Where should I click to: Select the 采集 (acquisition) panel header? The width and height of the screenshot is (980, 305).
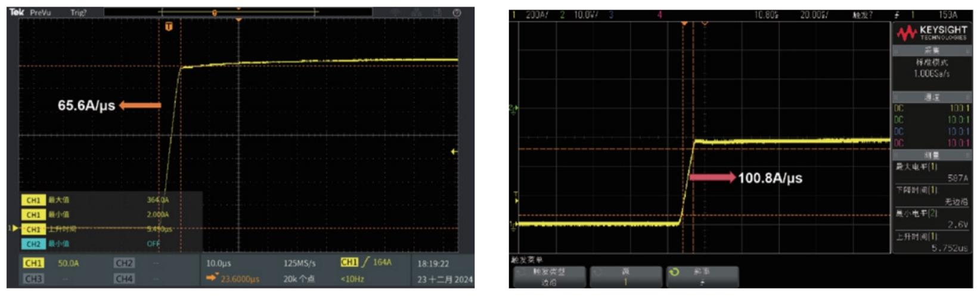(932, 51)
